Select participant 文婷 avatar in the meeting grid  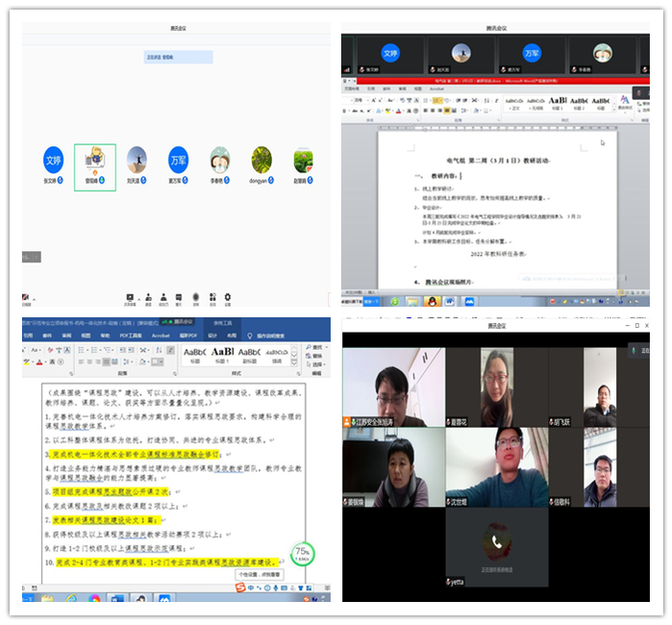[x=53, y=159]
